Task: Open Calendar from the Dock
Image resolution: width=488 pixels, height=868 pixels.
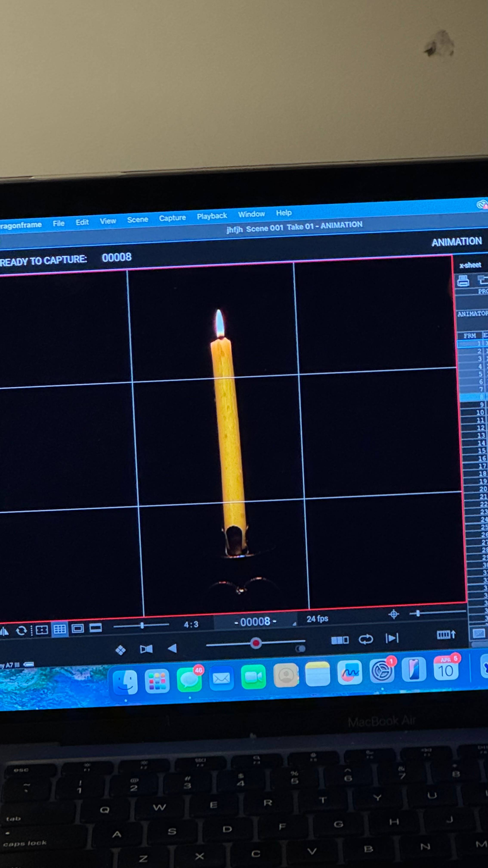Action: point(446,668)
